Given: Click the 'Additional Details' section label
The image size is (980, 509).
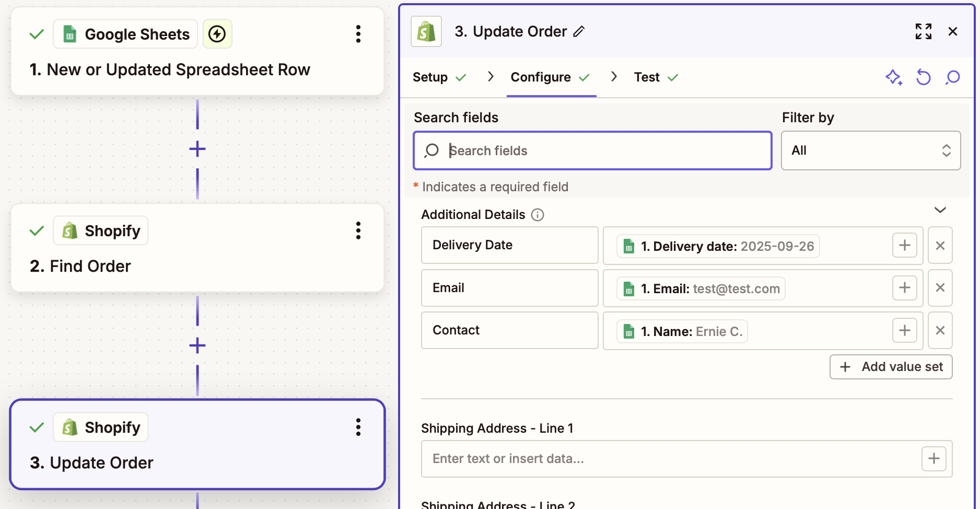Looking at the screenshot, I should (473, 215).
